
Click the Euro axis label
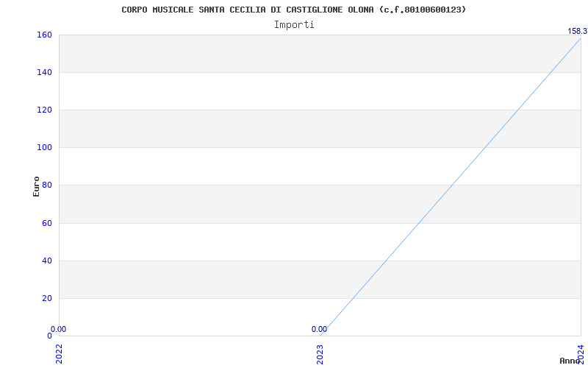tap(36, 187)
